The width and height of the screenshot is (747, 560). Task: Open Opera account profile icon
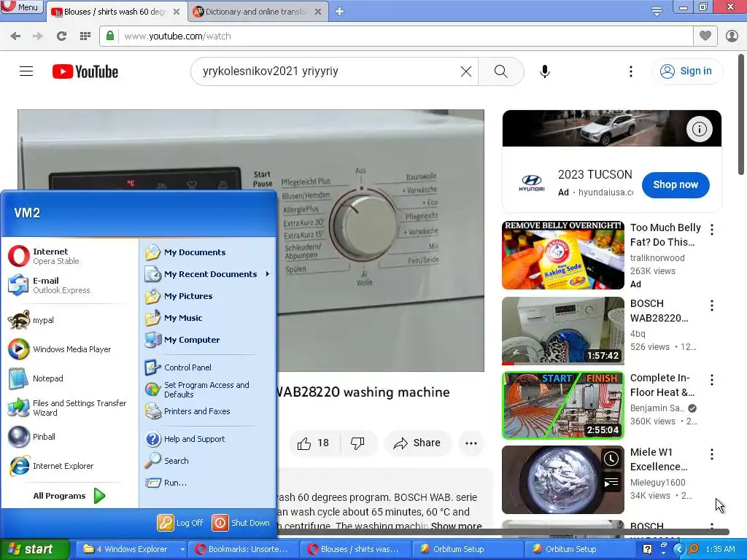(x=732, y=36)
